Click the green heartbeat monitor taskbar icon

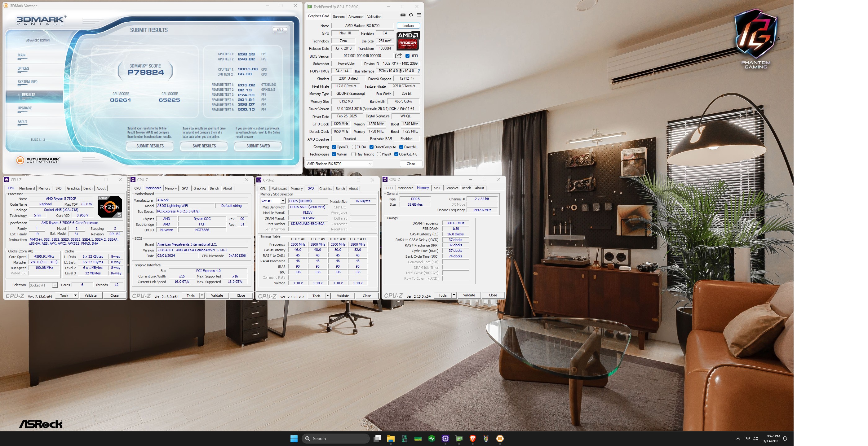pos(432,438)
